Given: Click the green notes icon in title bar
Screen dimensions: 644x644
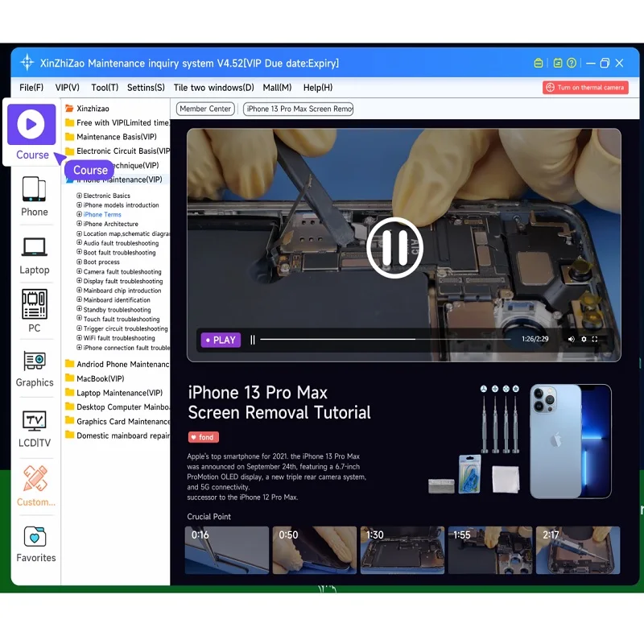Looking at the screenshot, I should click(x=557, y=63).
